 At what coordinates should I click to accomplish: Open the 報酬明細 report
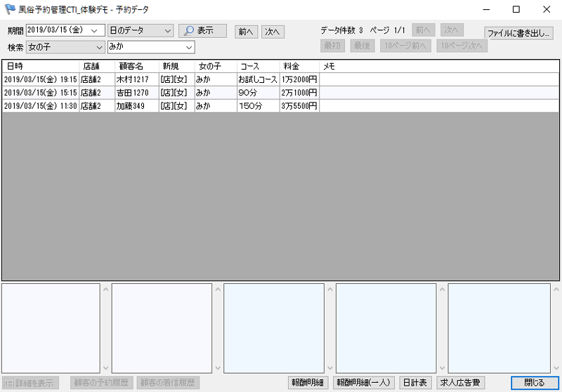point(308,383)
